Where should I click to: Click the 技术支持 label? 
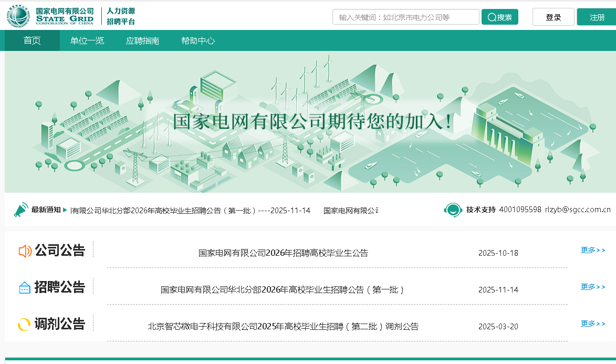coord(481,210)
